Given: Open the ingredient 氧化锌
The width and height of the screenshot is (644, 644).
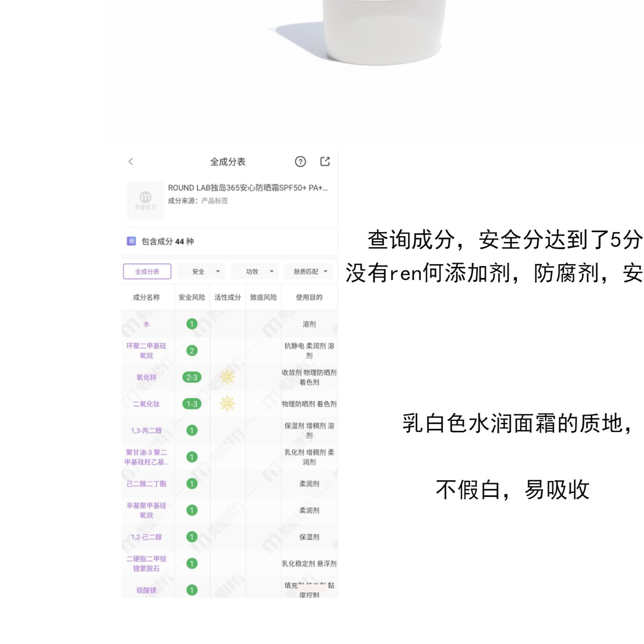Looking at the screenshot, I should [146, 377].
